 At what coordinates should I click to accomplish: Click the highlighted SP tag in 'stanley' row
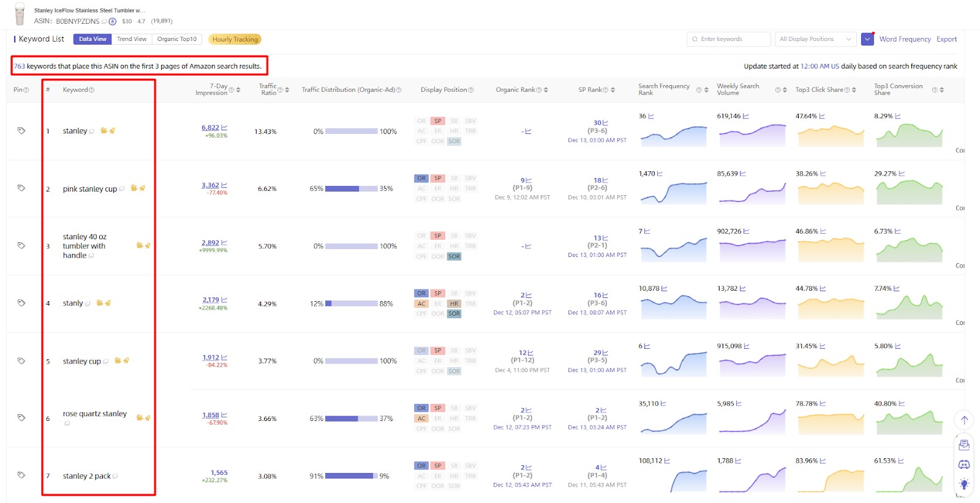point(437,121)
